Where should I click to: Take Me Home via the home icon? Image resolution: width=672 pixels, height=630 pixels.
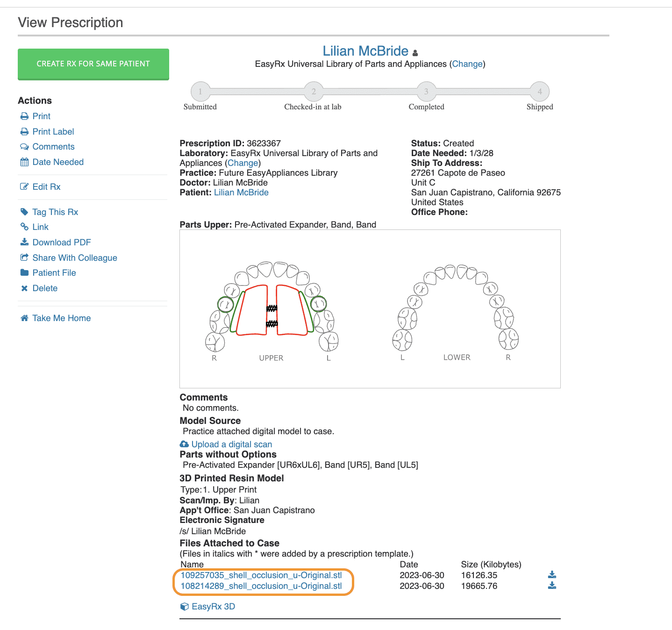[24, 318]
